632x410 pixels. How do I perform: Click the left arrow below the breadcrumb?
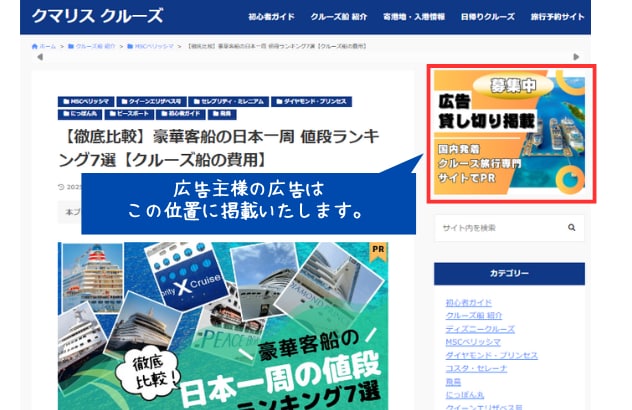point(40,57)
